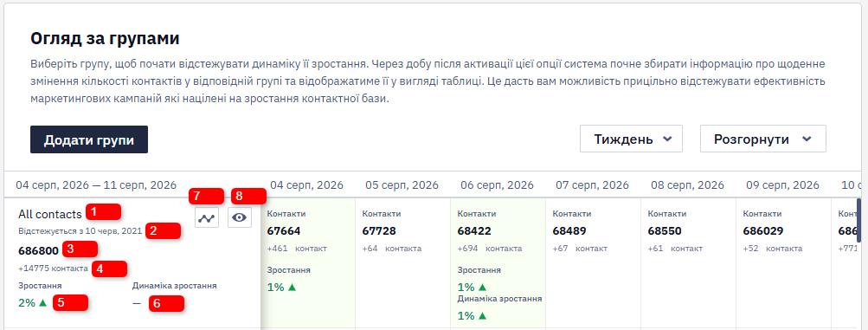868x330 pixels.
Task: Click the +14775 контакта summary value
Action: (53, 268)
